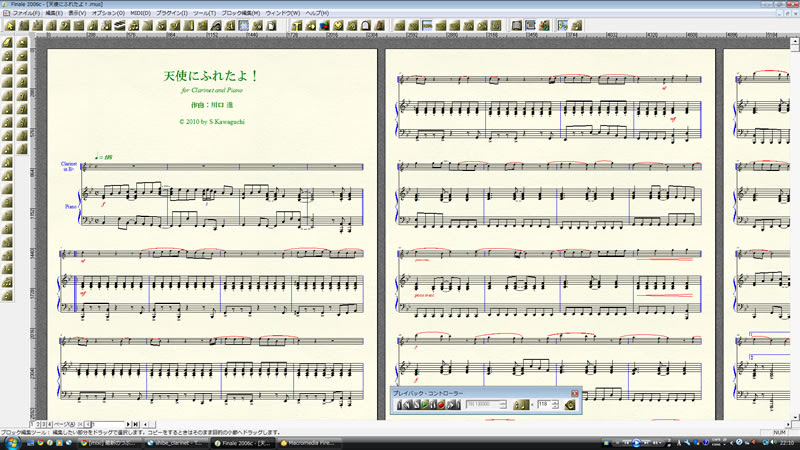This screenshot has width=800, height=450.
Task: Pause playback in the Playback Controller
Action: tap(433, 405)
